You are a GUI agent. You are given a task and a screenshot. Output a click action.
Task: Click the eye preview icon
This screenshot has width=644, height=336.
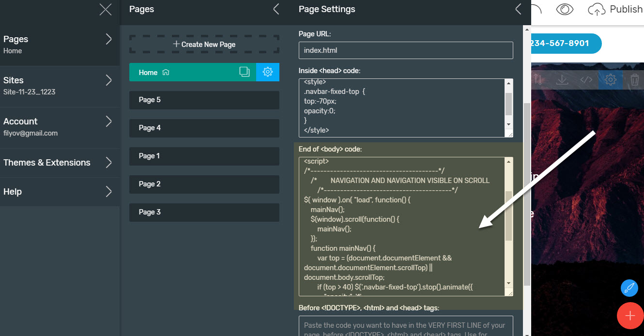565,9
